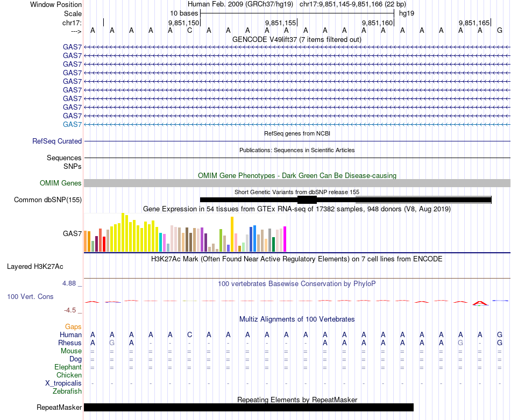Open 'Publications: Sequences in Scientific Articles' title
Image resolution: width=511 pixels, height=420 pixels.
[297, 150]
